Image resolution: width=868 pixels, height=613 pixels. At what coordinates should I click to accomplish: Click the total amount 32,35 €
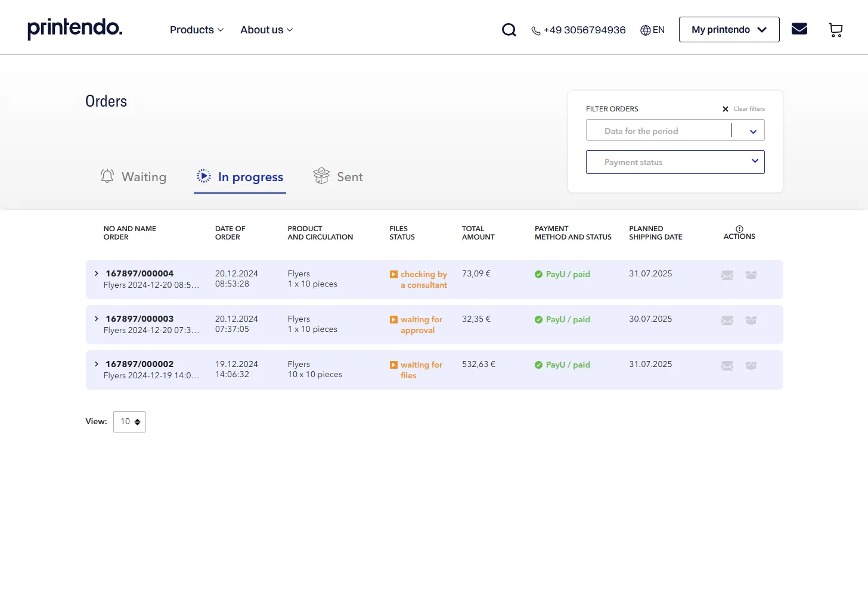tap(476, 319)
